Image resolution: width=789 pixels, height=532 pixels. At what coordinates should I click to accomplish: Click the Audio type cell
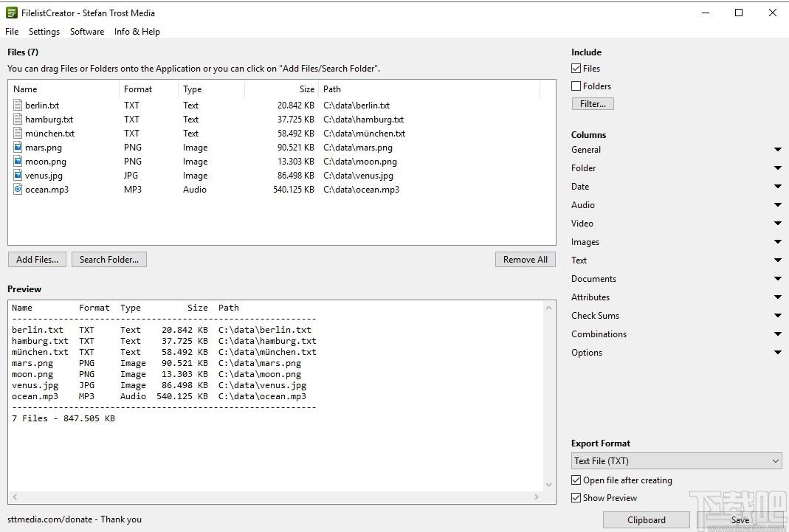195,190
